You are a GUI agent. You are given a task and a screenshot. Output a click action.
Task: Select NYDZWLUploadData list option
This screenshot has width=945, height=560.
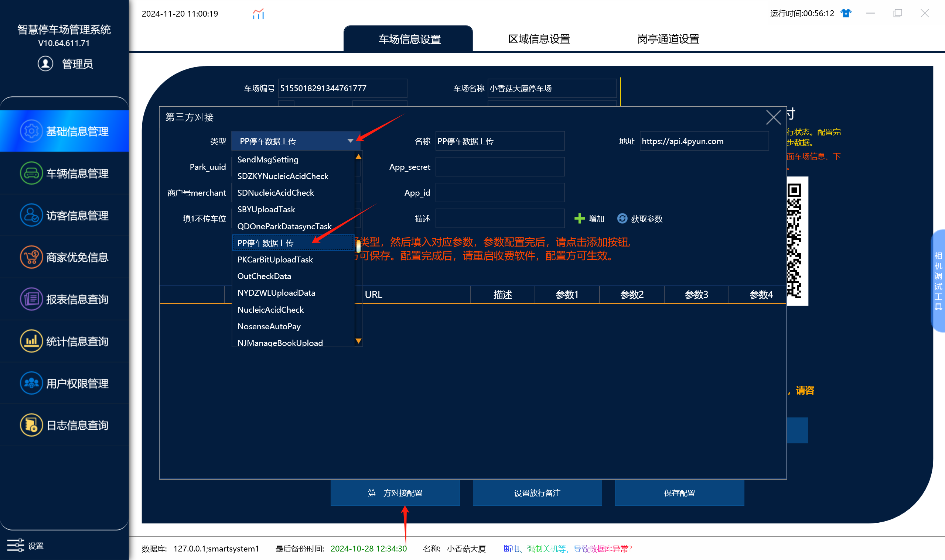(294, 293)
